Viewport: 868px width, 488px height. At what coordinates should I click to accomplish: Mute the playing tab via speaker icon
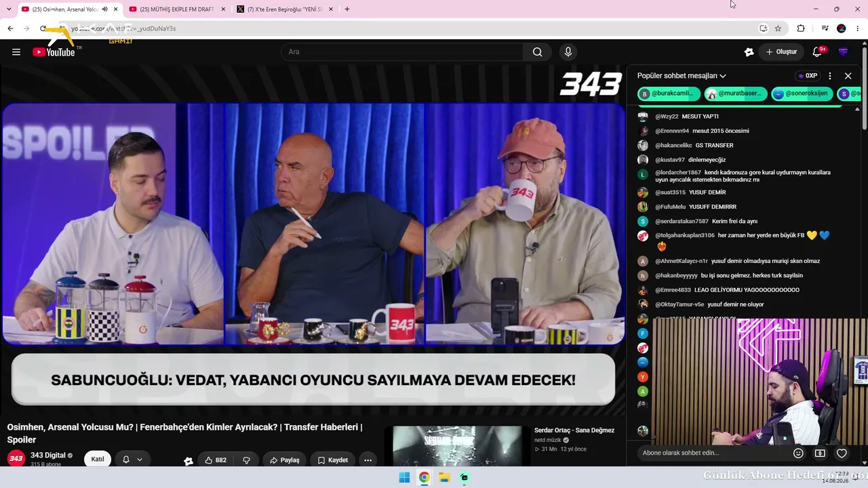pos(104,9)
